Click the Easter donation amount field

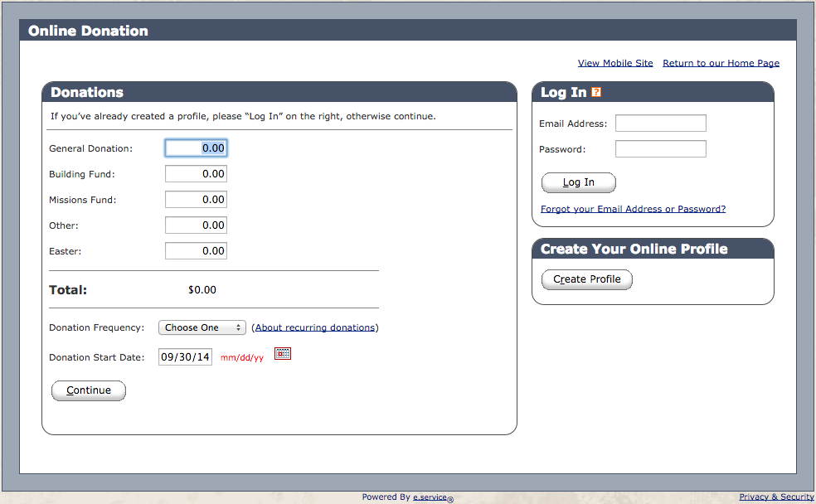tap(196, 250)
